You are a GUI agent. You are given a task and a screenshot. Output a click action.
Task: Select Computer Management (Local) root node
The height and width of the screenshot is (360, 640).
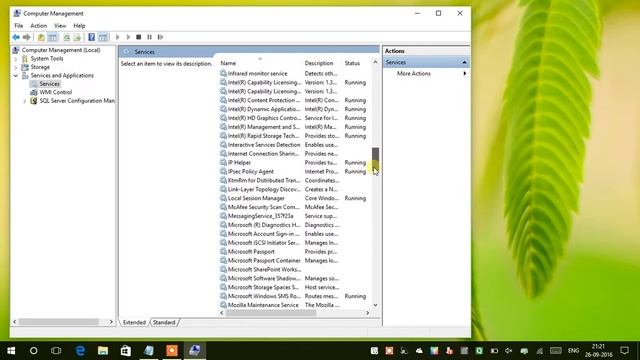(x=61, y=50)
